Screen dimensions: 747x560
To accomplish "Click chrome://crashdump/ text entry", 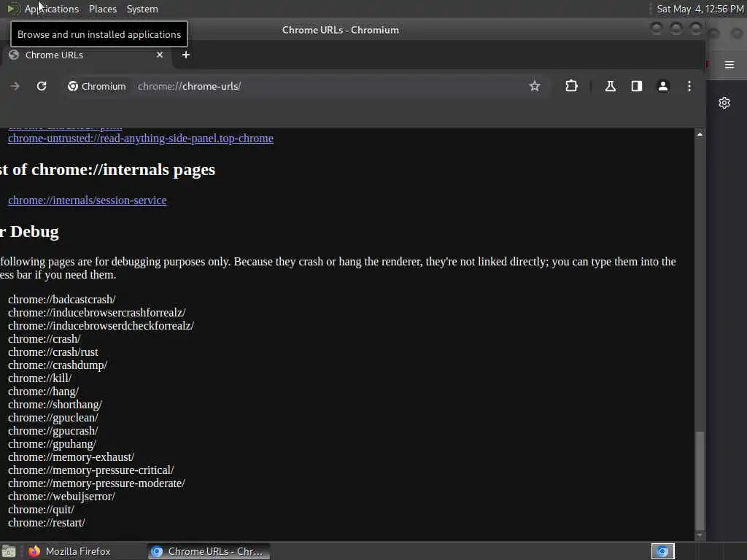I will pos(58,365).
